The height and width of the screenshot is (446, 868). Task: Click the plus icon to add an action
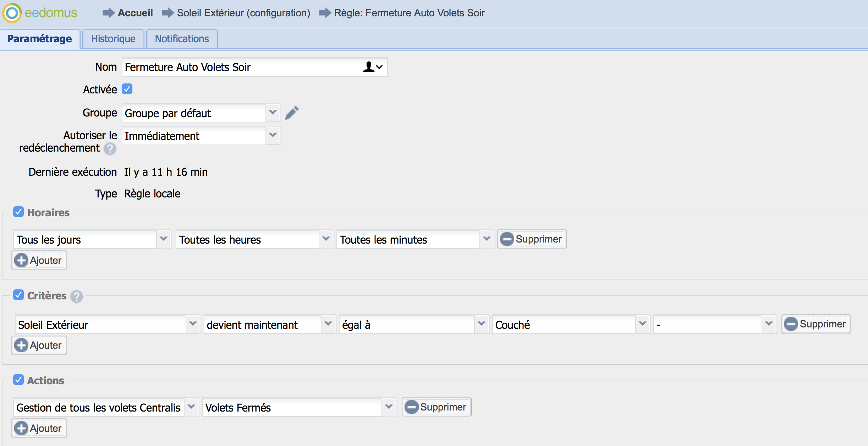click(21, 428)
